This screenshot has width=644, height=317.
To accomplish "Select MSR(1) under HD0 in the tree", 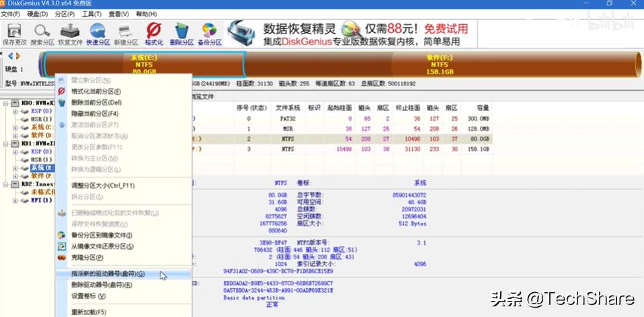I will [42, 120].
